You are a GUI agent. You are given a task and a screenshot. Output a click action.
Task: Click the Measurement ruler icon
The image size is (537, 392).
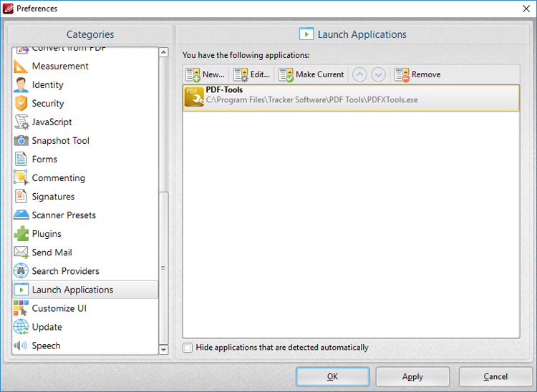tap(21, 66)
